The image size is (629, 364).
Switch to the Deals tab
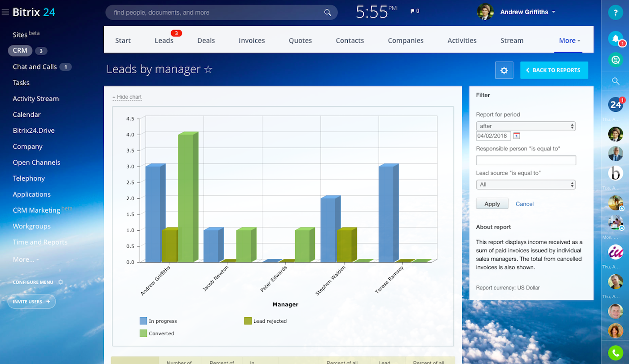coord(206,40)
